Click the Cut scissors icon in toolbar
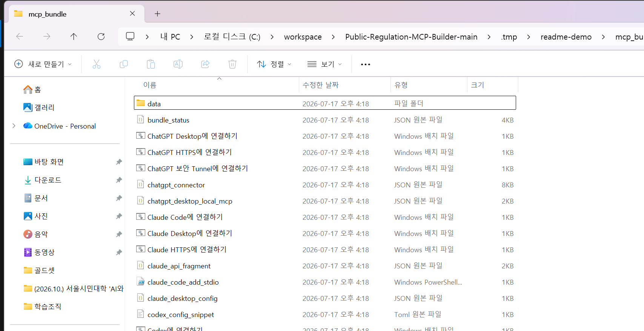 [x=97, y=64]
